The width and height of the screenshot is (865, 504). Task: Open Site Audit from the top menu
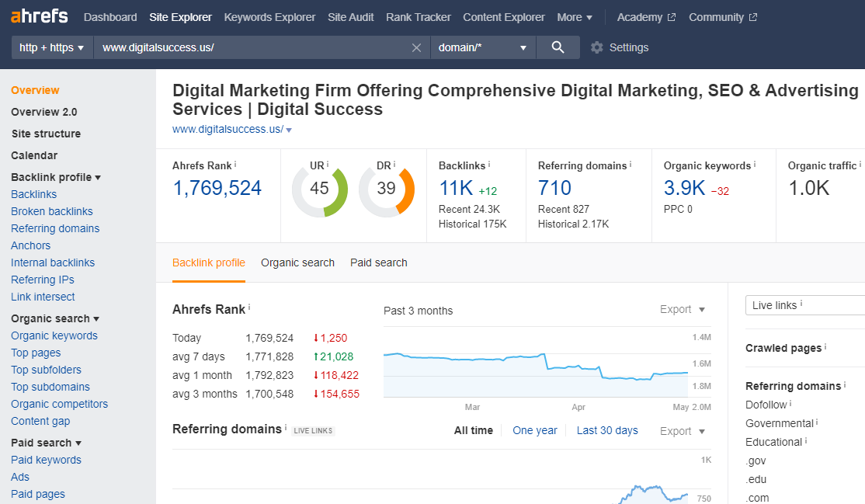tap(351, 17)
